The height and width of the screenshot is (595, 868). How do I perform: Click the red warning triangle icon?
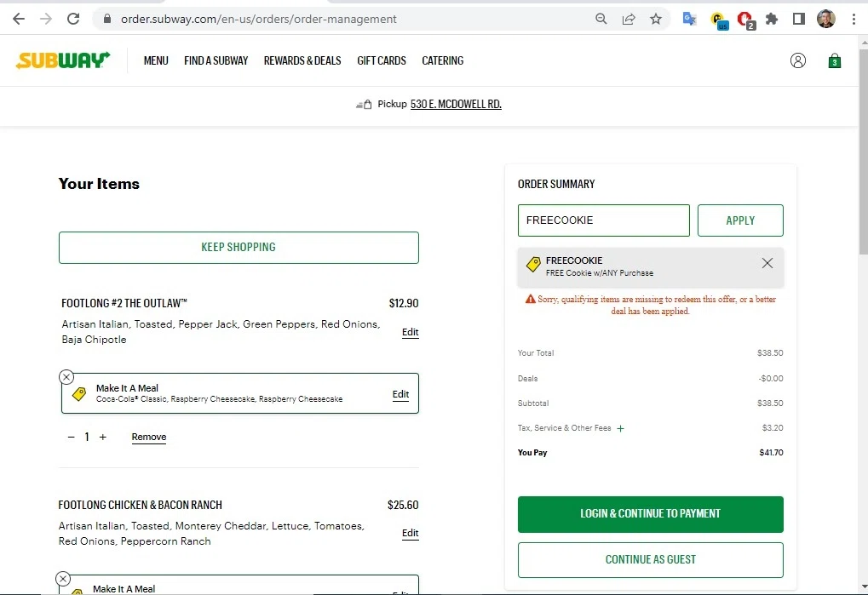[531, 299]
